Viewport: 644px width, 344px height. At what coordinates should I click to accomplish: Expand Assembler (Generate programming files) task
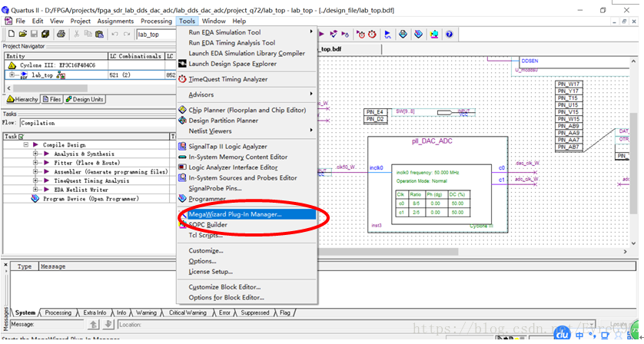click(35, 172)
